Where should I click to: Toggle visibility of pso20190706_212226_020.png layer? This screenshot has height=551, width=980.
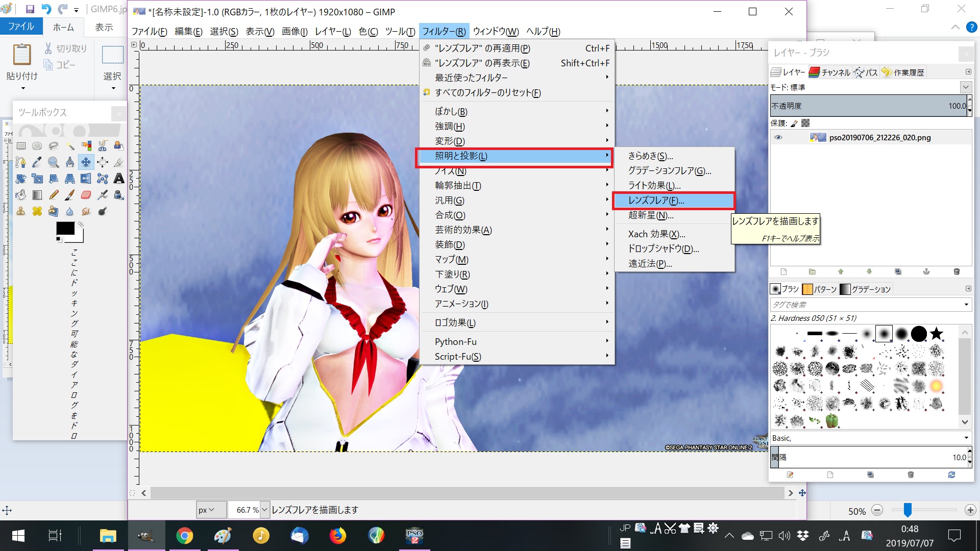coord(778,137)
